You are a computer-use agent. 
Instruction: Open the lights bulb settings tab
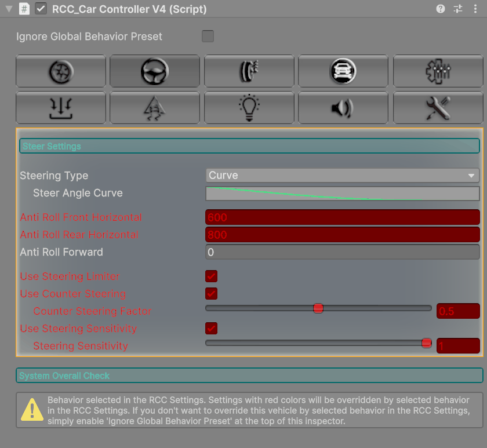[249, 108]
